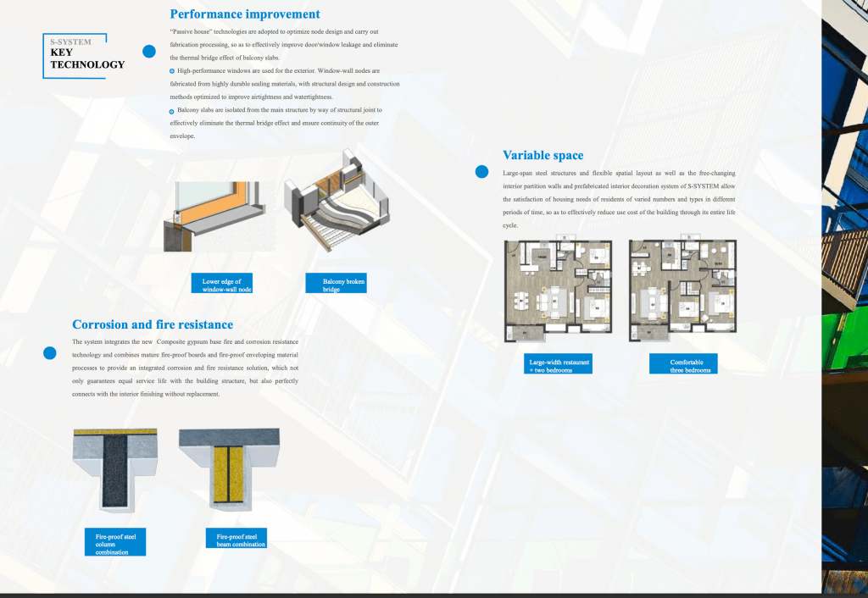Click the blue dot beside Performance improvement
The height and width of the screenshot is (598, 868).
[x=149, y=52]
